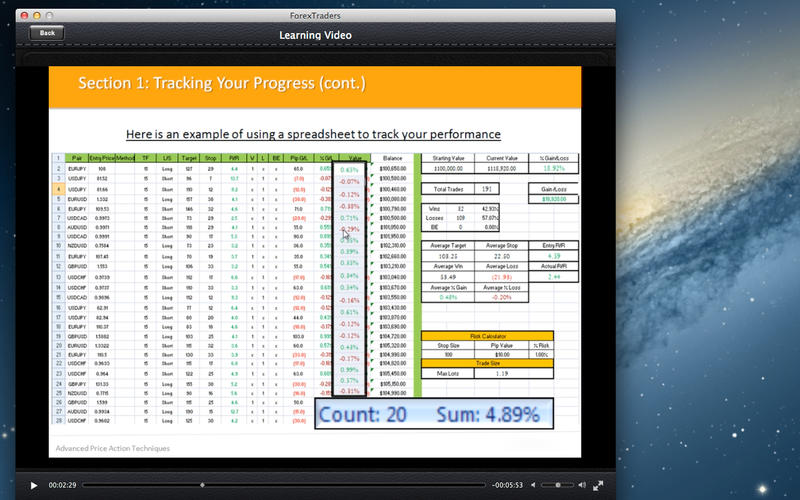This screenshot has height=500, width=800.
Task: Click the low-volume speaker icon
Action: 532,485
